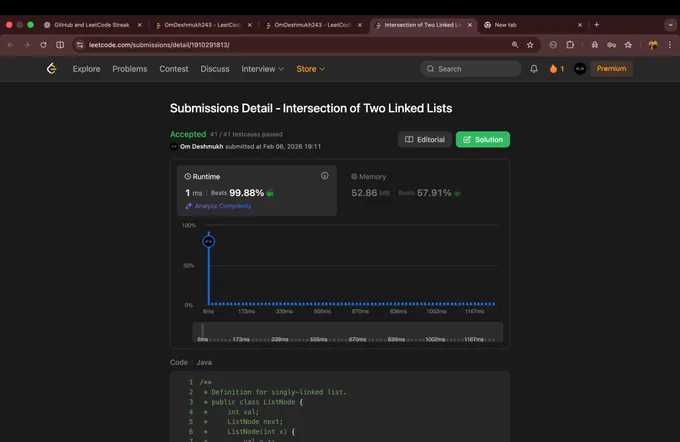Click the streak flame icon

coord(553,69)
